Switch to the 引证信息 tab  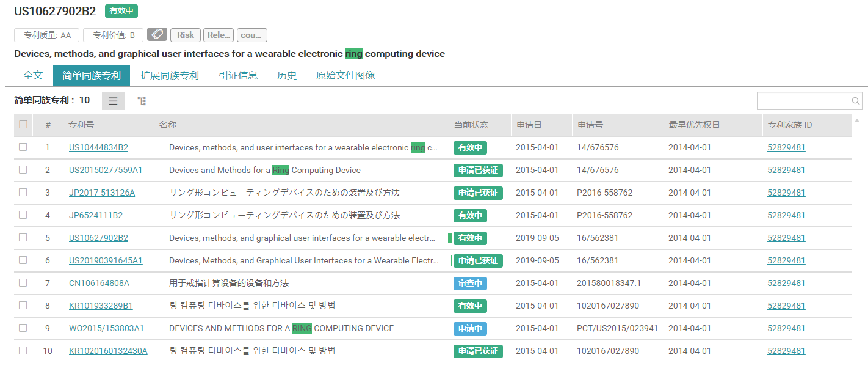(x=238, y=76)
